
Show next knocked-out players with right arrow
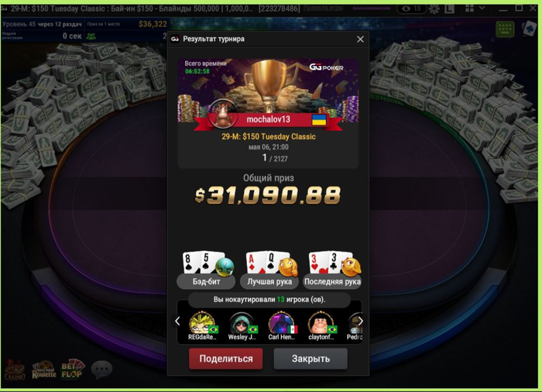tap(360, 322)
